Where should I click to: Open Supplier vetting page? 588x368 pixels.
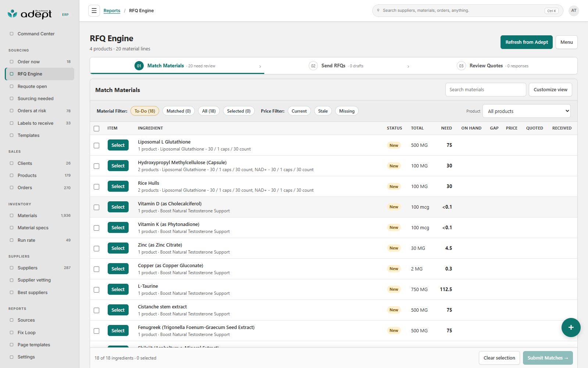tap(40, 280)
